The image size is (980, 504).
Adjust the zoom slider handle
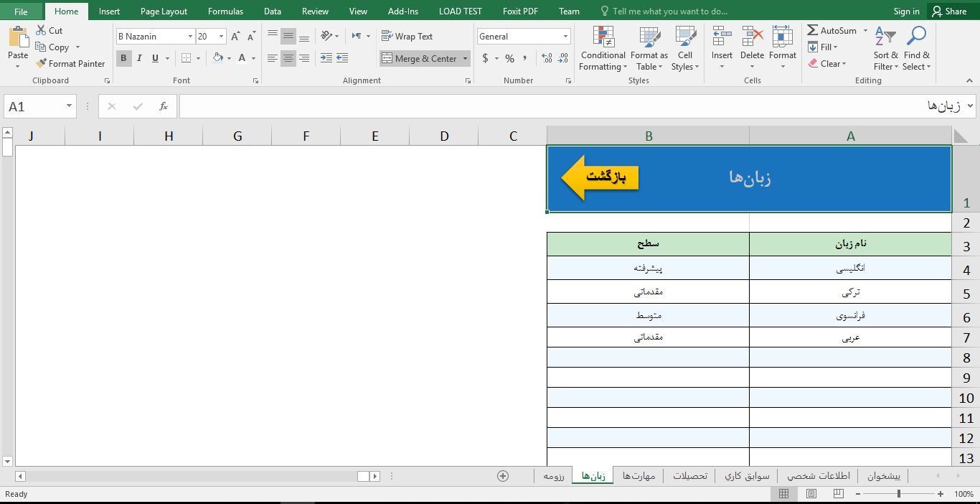898,493
